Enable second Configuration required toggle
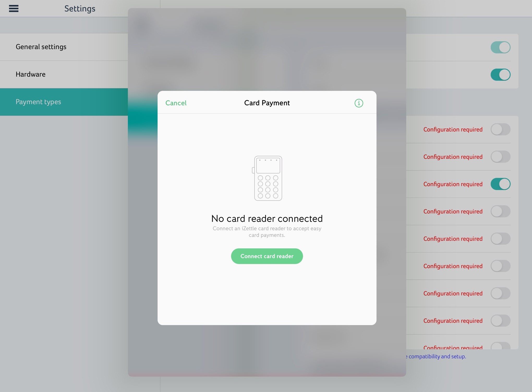532x392 pixels. [500, 157]
